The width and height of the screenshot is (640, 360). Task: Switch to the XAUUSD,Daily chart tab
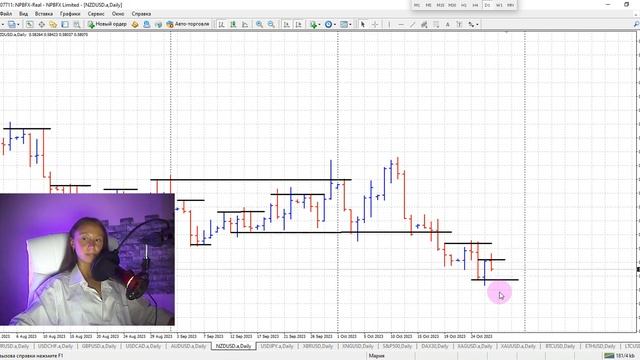click(518, 346)
